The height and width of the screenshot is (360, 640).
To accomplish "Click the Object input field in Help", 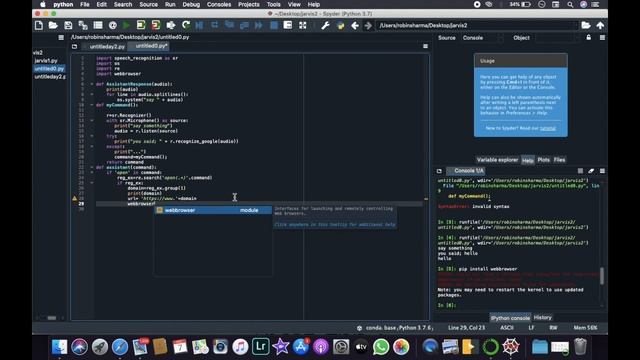I will point(557,38).
